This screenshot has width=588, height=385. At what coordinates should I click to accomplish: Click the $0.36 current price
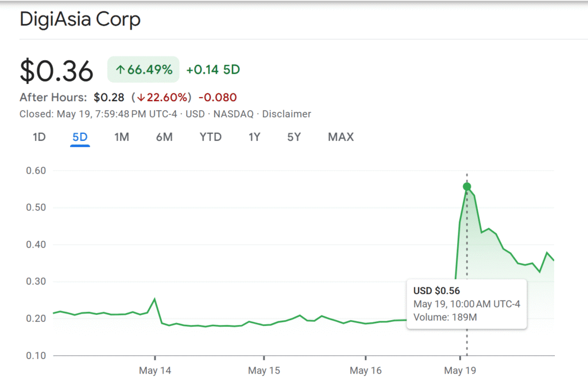(x=56, y=71)
